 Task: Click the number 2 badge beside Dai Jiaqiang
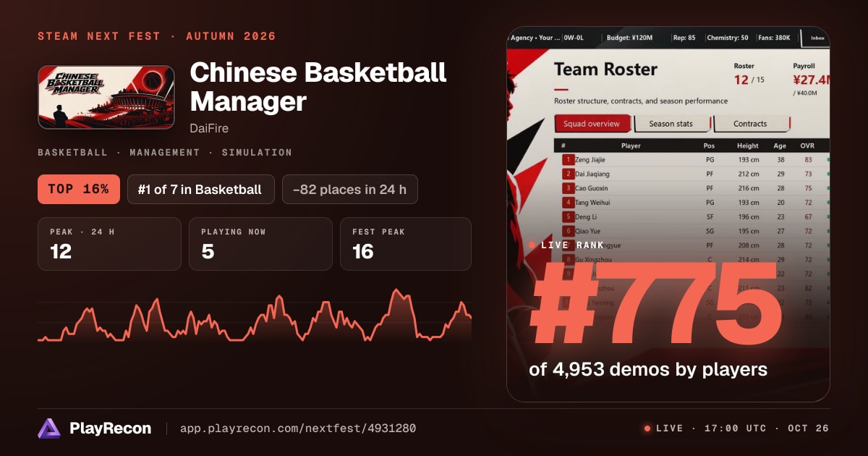click(568, 174)
